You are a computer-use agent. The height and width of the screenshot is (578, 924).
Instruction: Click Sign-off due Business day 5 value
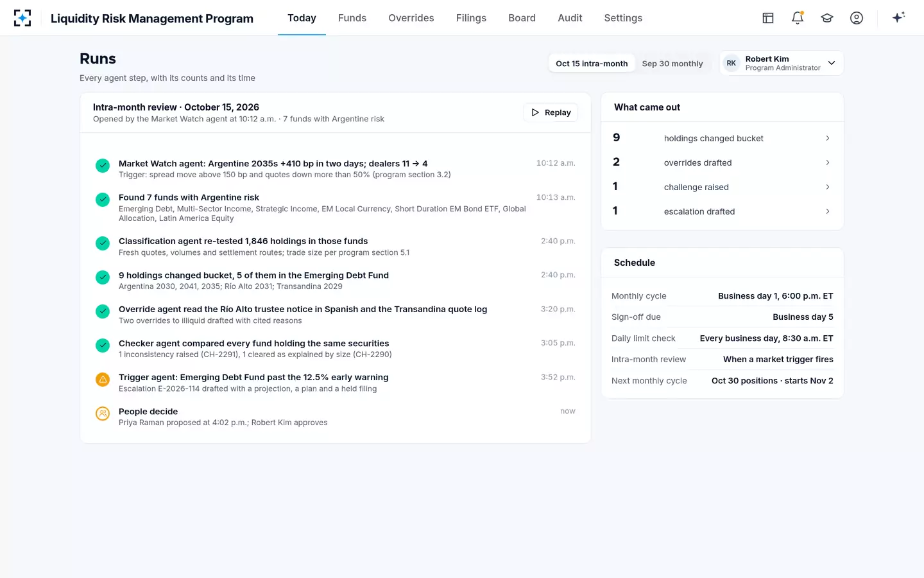[803, 317]
